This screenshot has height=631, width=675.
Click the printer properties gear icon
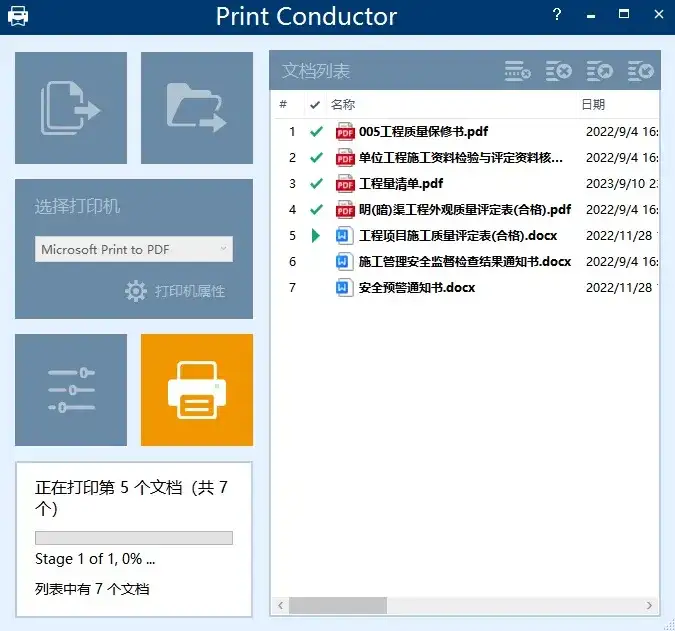click(x=136, y=291)
